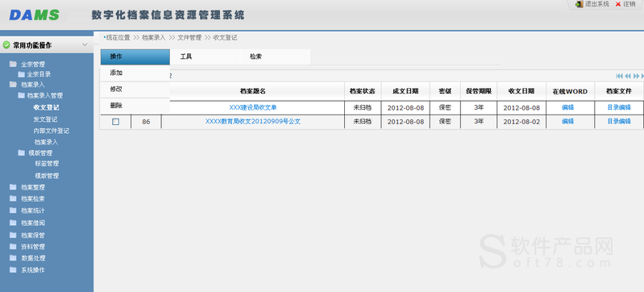Select 发文登记 in the sidebar tree
The width and height of the screenshot is (644, 292).
click(x=45, y=119)
